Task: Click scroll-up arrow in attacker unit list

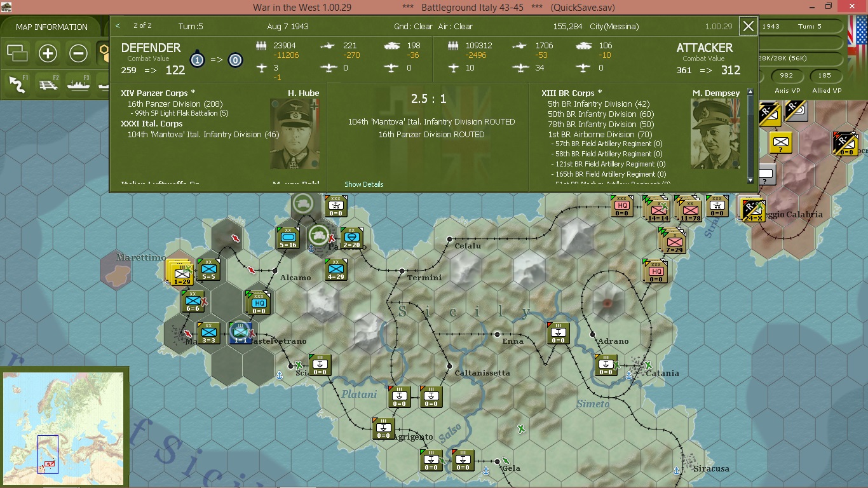Action: tap(750, 92)
